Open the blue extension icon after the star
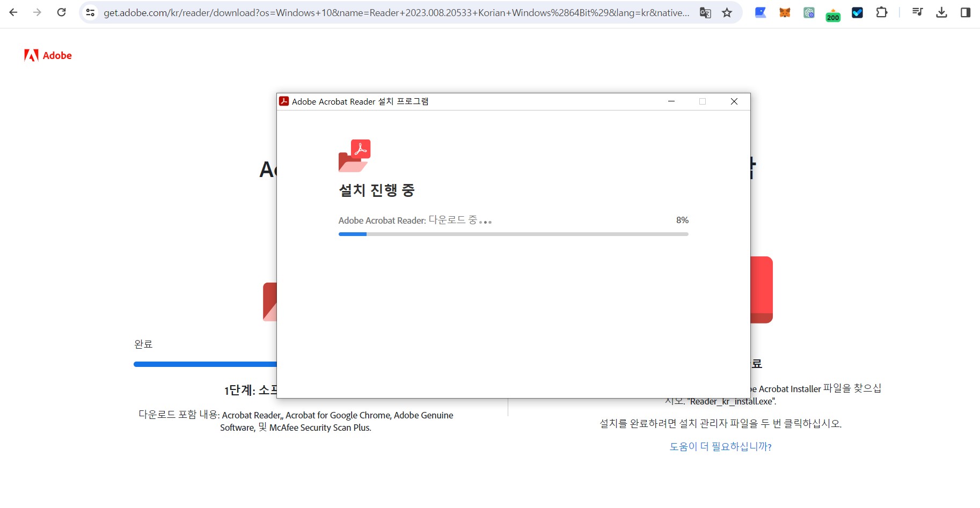 click(x=760, y=12)
